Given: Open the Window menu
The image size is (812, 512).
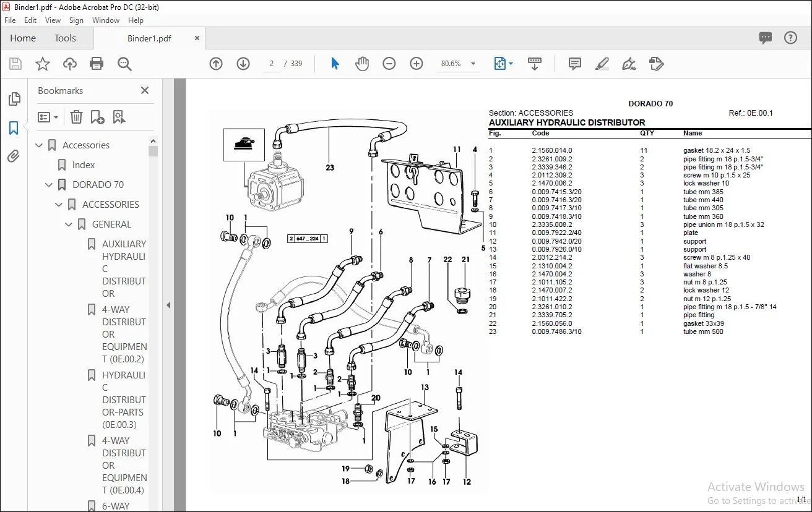Looking at the screenshot, I should click(106, 20).
